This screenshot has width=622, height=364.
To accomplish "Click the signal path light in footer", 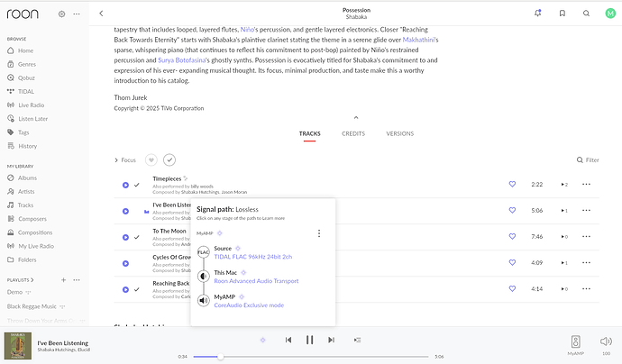I will (262, 341).
